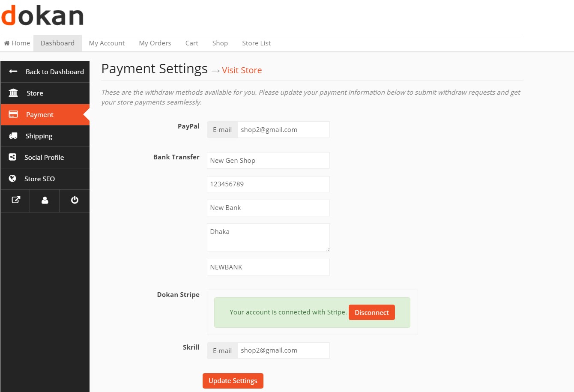The image size is (574, 392).
Task: Click the Payment credit card icon
Action: (13, 114)
